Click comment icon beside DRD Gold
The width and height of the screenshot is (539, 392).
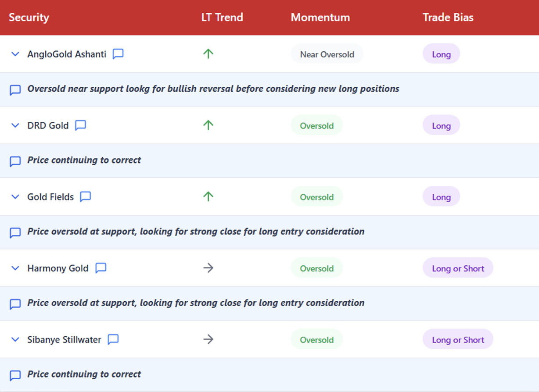tap(80, 125)
